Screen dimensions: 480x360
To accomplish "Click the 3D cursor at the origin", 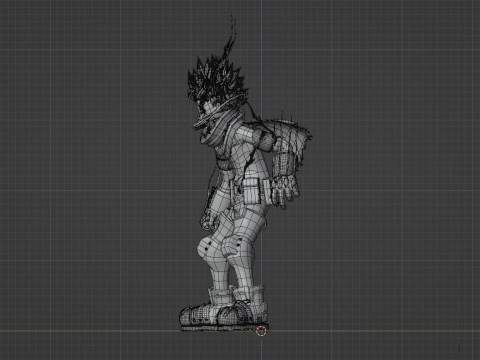I will pyautogui.click(x=262, y=331).
